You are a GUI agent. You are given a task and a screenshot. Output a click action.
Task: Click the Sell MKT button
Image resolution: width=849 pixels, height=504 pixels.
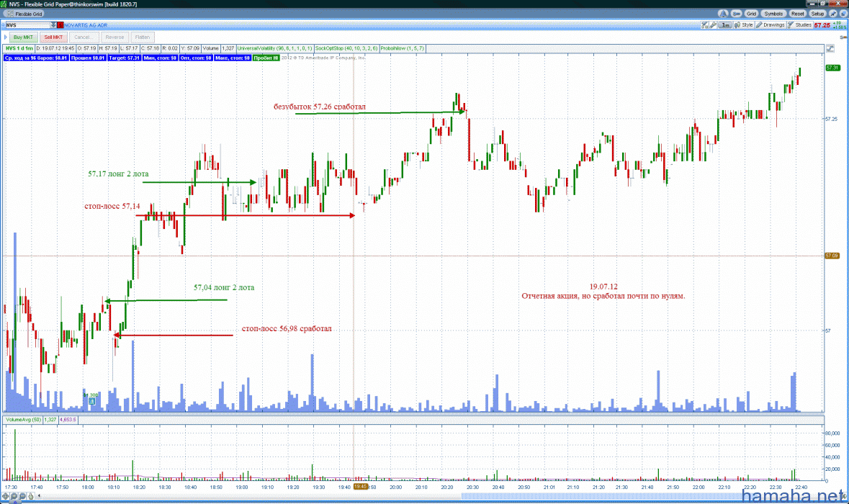(53, 37)
